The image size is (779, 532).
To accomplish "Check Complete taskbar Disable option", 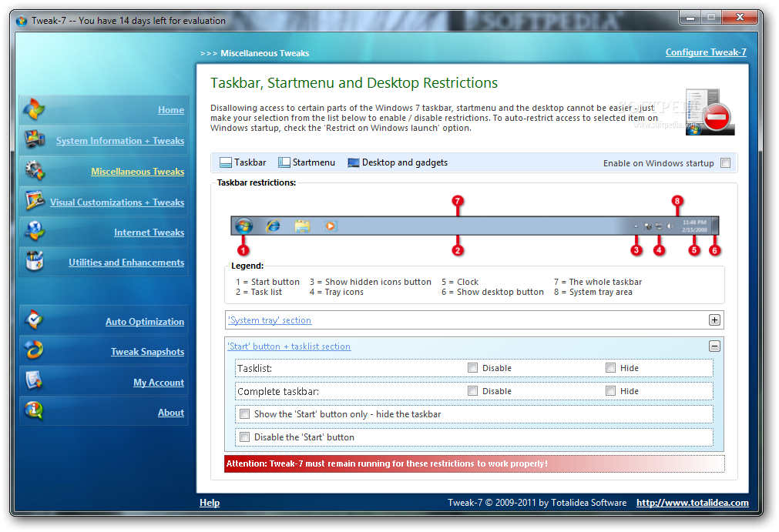I will click(x=472, y=391).
